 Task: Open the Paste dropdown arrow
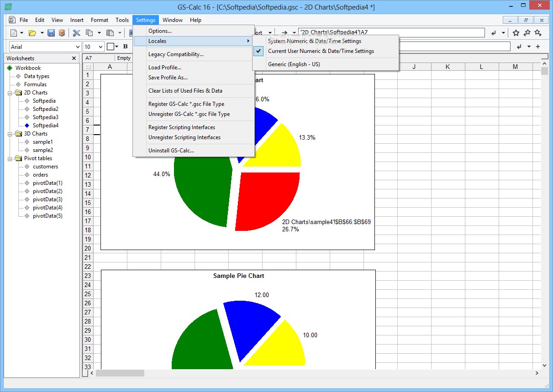point(120,33)
